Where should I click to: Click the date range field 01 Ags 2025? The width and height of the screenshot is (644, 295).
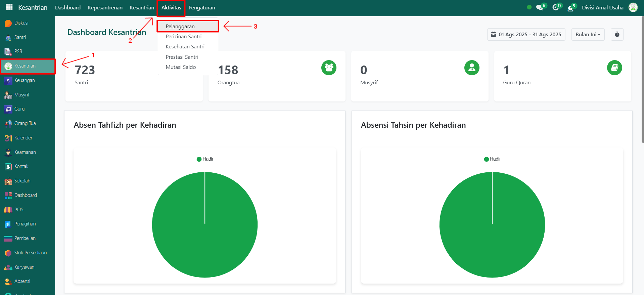point(526,34)
